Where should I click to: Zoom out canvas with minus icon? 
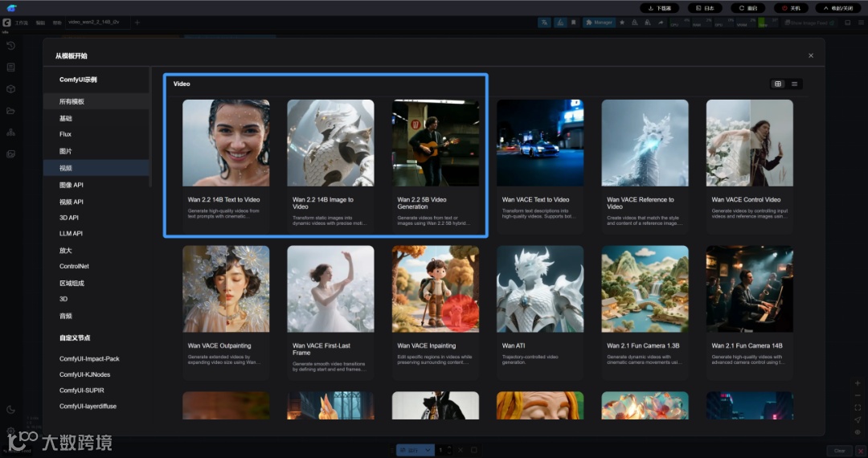[858, 395]
